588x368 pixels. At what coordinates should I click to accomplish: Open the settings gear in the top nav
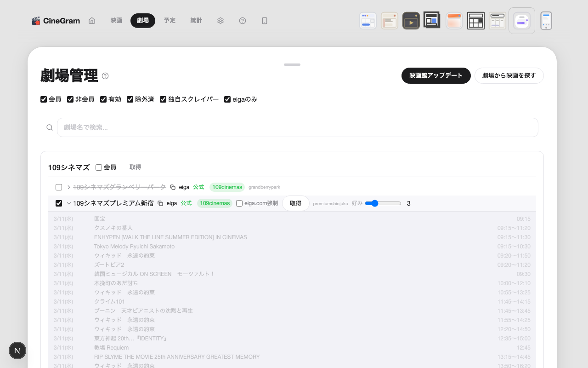coord(220,21)
